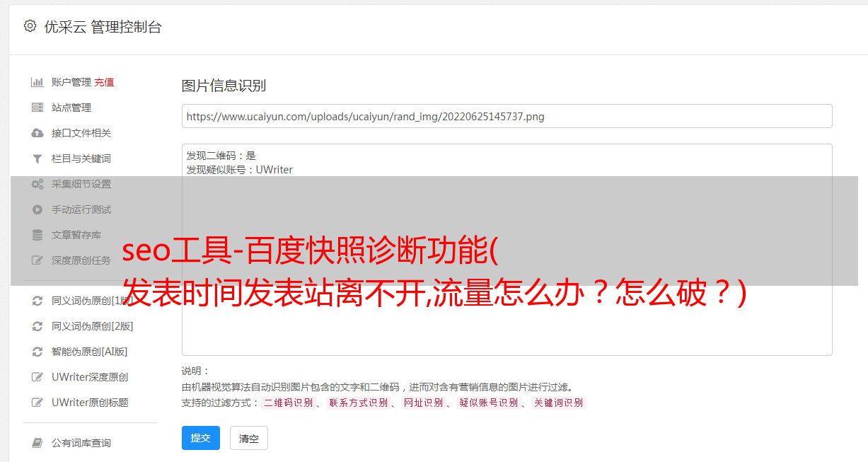Click the 二维码识别 filter tag
Viewport: 868px width, 462px height.
click(288, 403)
